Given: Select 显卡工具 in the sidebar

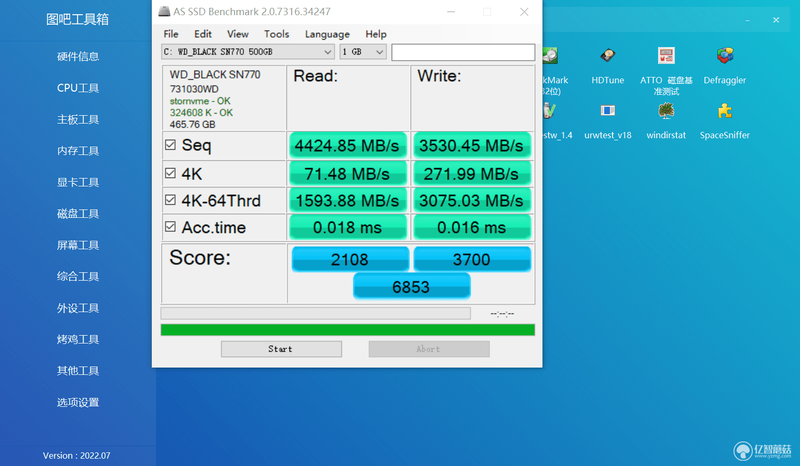Looking at the screenshot, I should (x=78, y=182).
